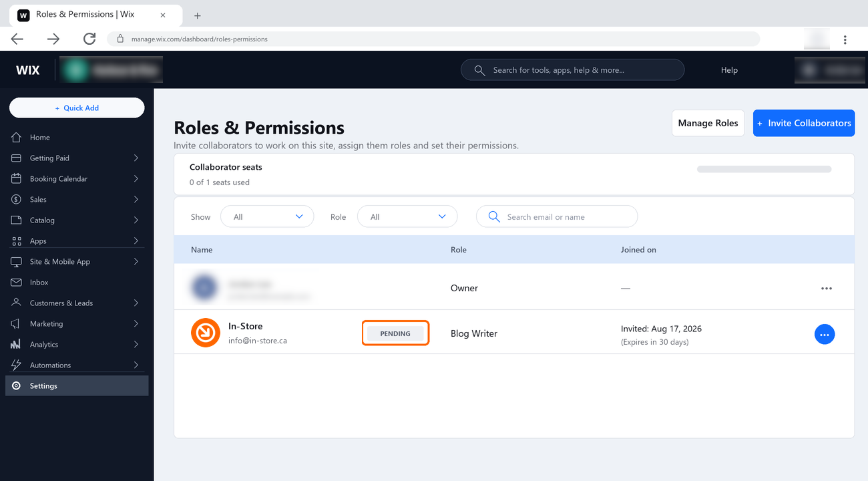Open the Marketing menu item
Viewport: 868px width, 481px height.
(x=77, y=324)
